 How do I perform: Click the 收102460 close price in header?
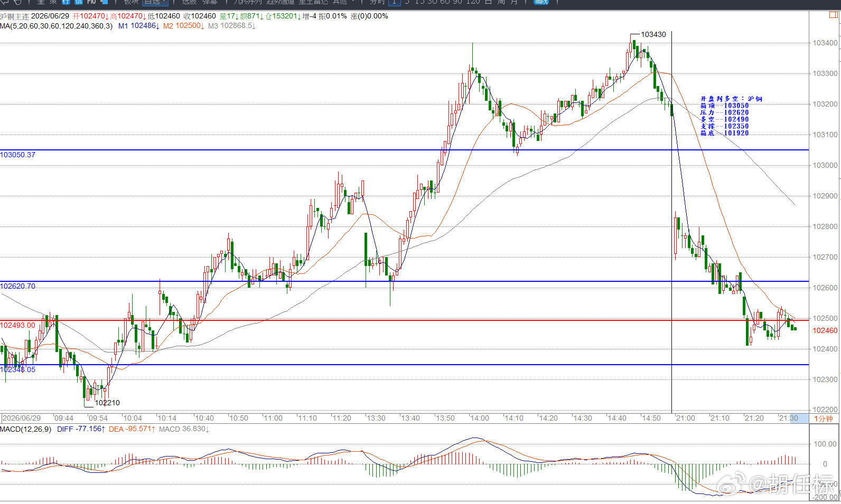[x=200, y=16]
